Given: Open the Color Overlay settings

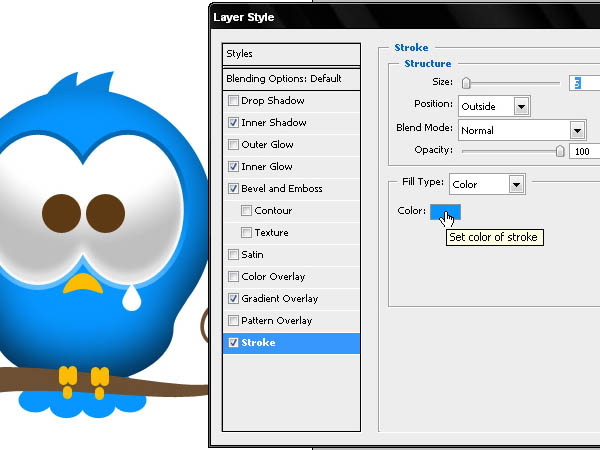Looking at the screenshot, I should [x=273, y=277].
